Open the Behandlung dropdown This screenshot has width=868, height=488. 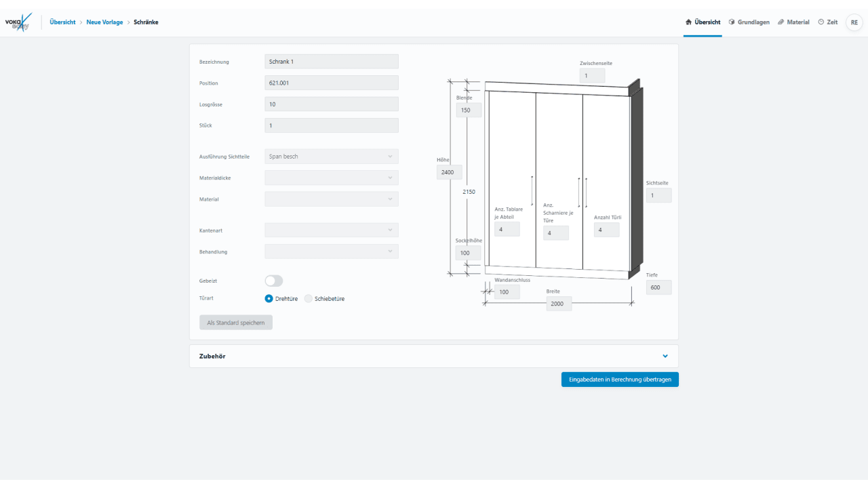click(x=332, y=251)
